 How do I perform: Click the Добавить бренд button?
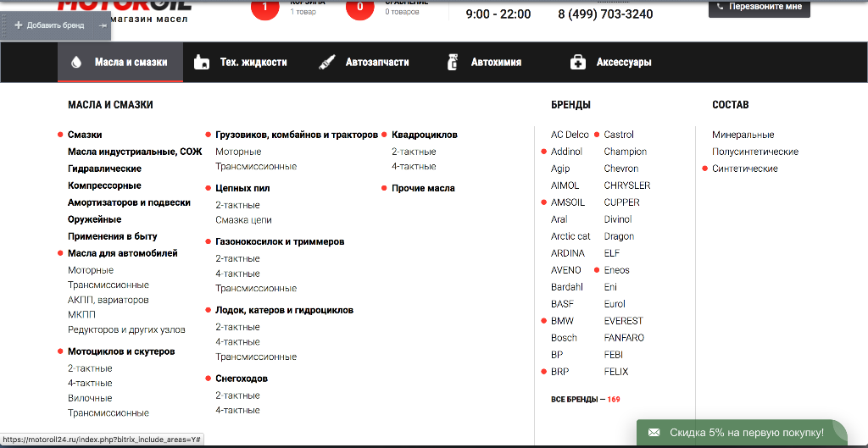point(49,25)
